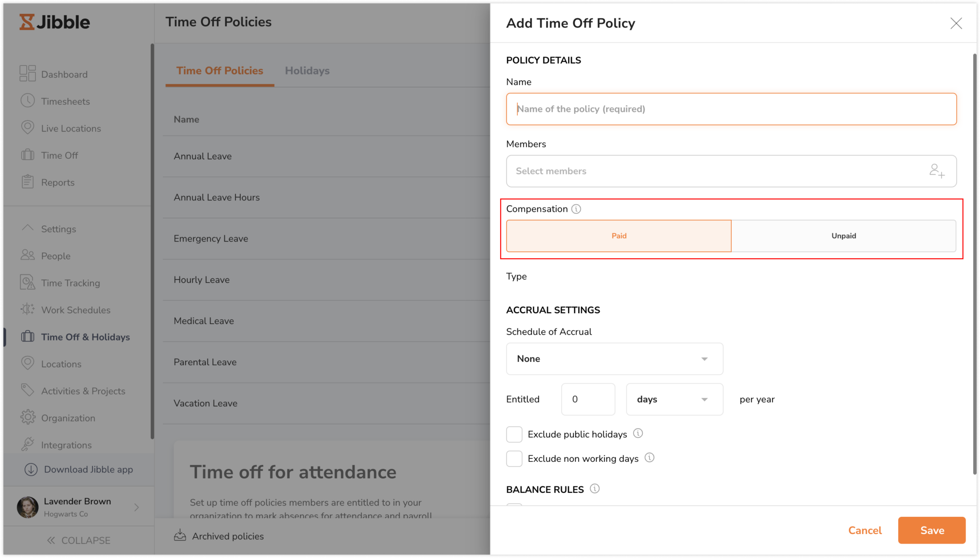
Task: Click the Time Off sidebar icon
Action: coord(27,155)
